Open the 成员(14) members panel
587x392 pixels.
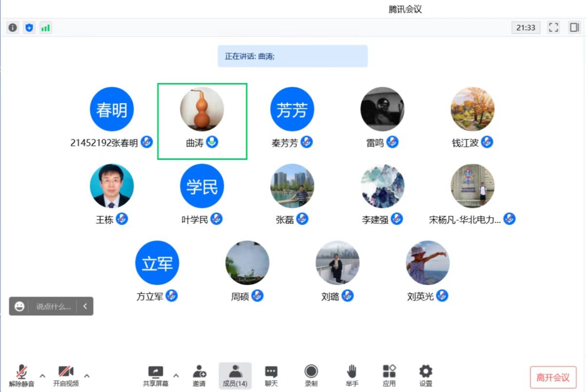pos(235,375)
